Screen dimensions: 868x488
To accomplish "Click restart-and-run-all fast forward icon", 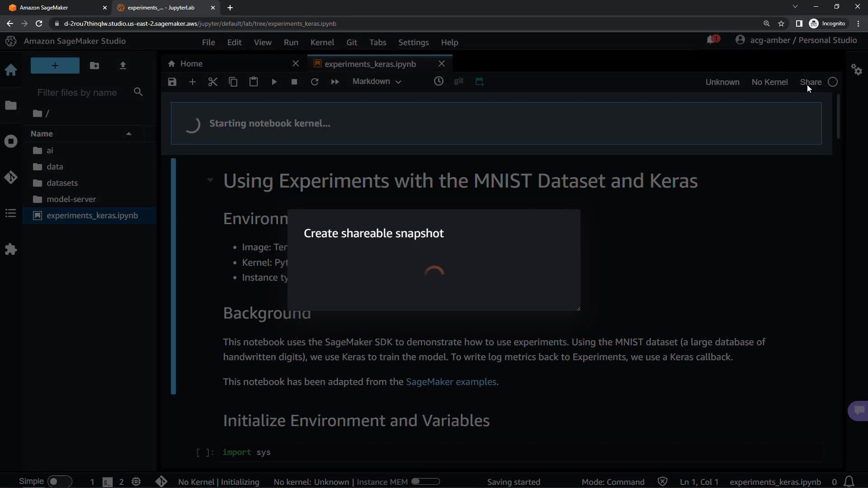I will 335,82.
